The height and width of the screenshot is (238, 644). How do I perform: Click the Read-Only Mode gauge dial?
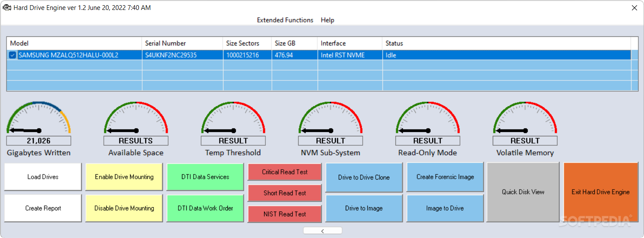pyautogui.click(x=427, y=118)
